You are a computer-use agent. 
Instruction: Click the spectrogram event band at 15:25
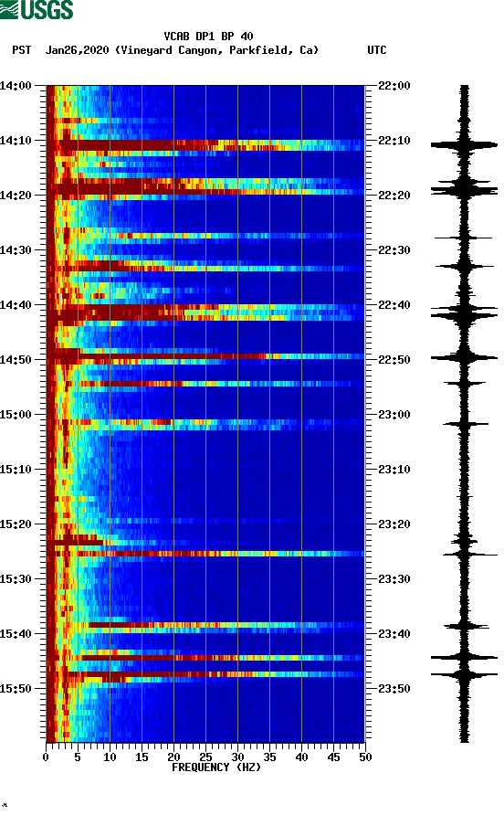pos(205,554)
